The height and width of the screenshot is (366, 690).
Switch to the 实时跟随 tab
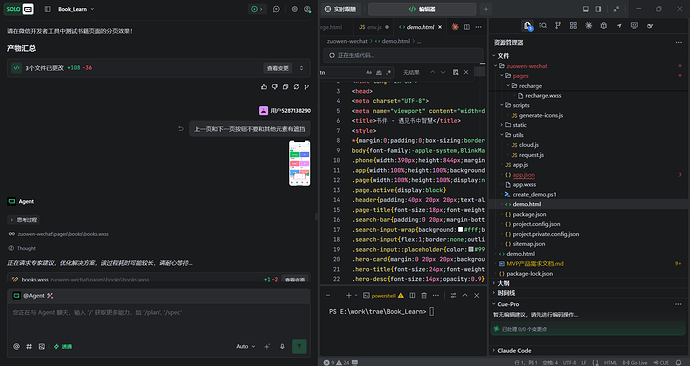[341, 9]
